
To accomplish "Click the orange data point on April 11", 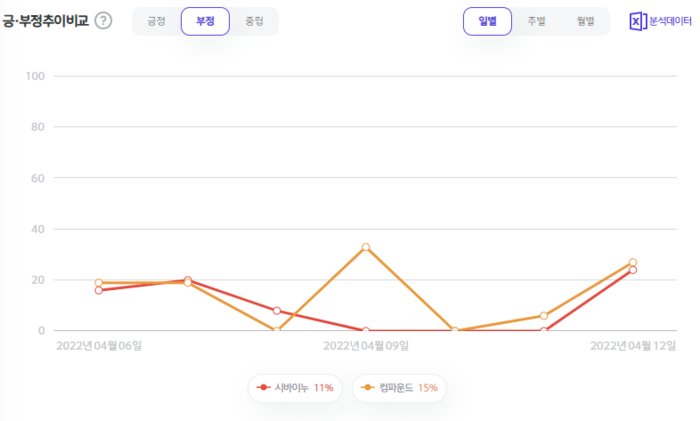I will click(544, 316).
